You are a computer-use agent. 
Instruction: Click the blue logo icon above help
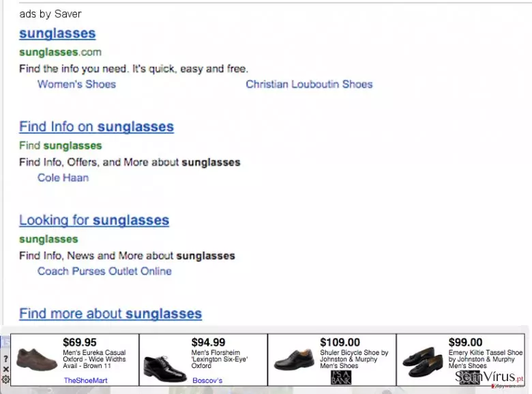click(x=5, y=341)
